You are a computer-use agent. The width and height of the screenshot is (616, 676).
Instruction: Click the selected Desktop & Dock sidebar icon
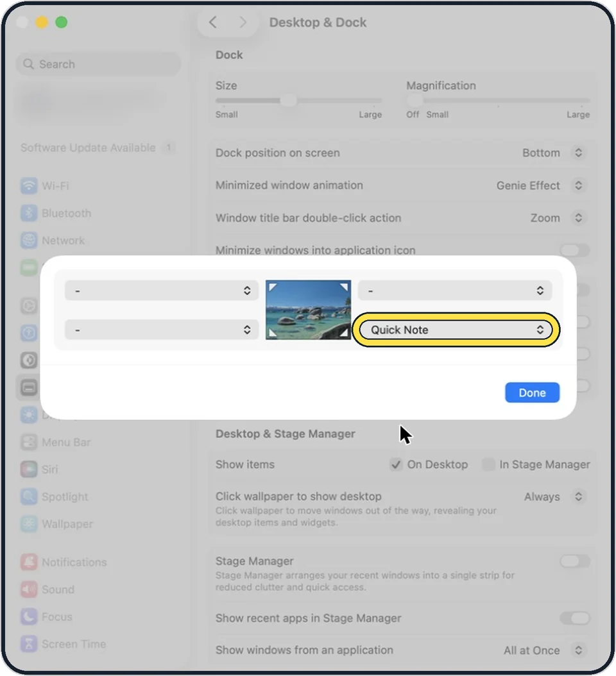[x=29, y=387]
